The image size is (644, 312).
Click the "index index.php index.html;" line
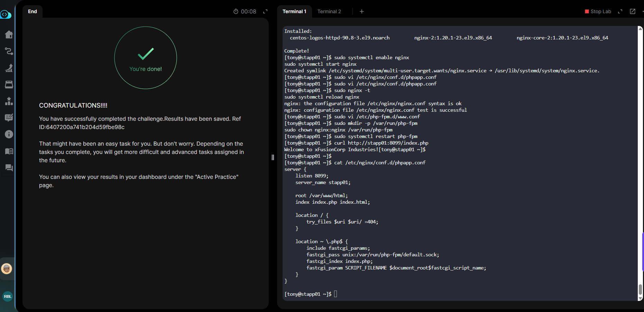pos(333,202)
